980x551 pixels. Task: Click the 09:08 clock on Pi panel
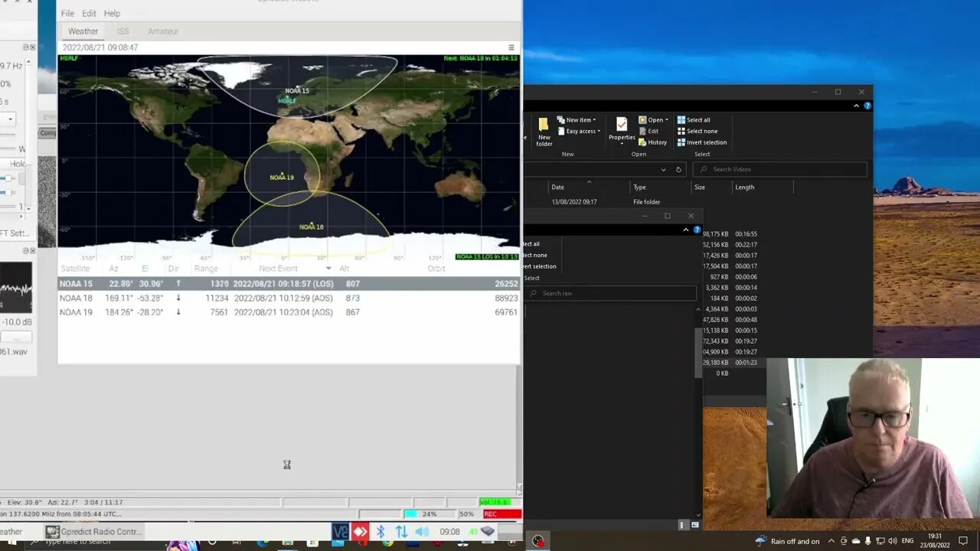click(449, 532)
